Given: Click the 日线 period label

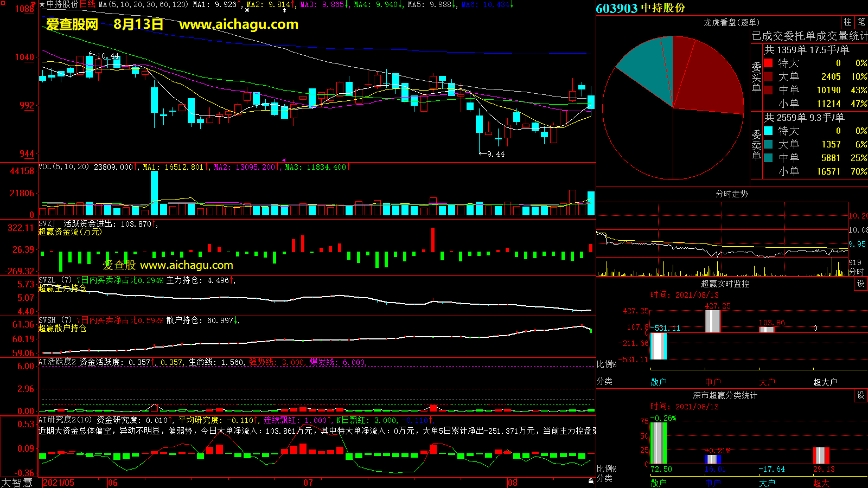Looking at the screenshot, I should pyautogui.click(x=87, y=4).
